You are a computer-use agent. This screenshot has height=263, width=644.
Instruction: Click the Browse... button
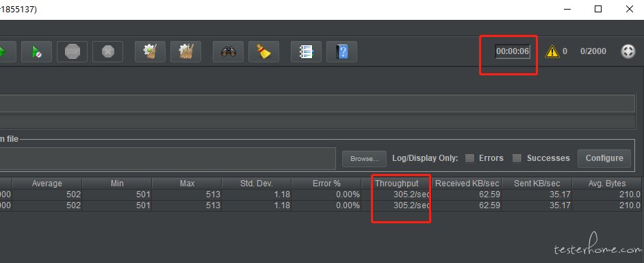(364, 159)
